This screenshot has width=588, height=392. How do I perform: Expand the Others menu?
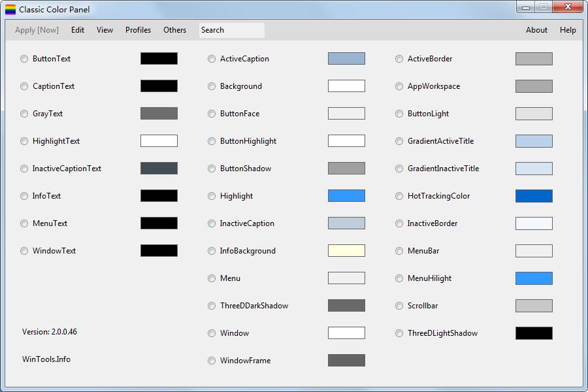tap(174, 30)
